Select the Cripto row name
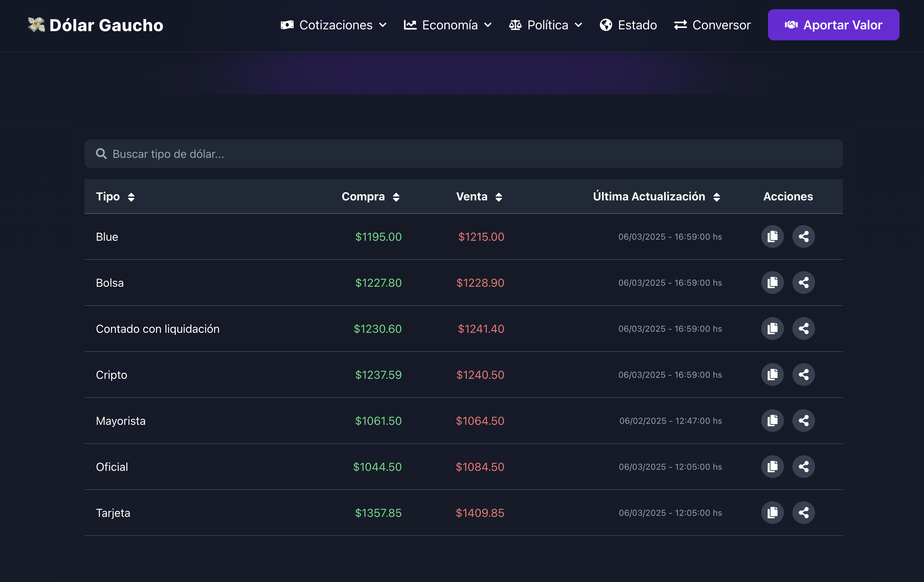 coord(112,375)
